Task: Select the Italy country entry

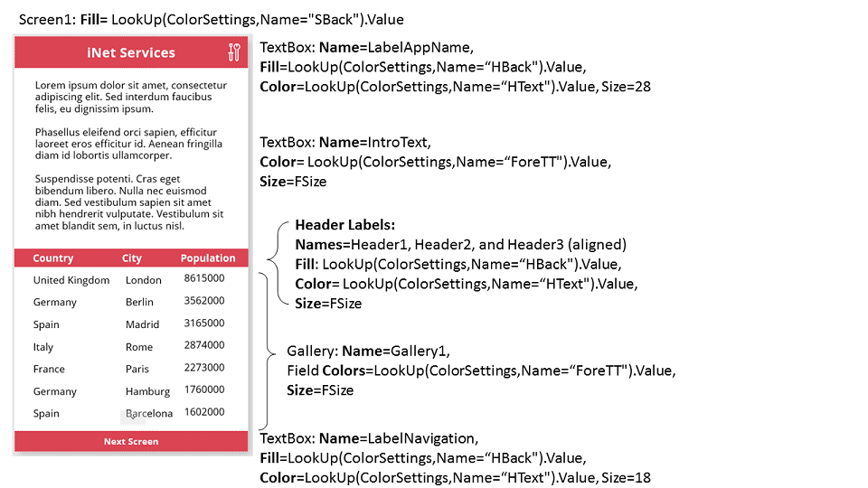Action: coord(43,347)
